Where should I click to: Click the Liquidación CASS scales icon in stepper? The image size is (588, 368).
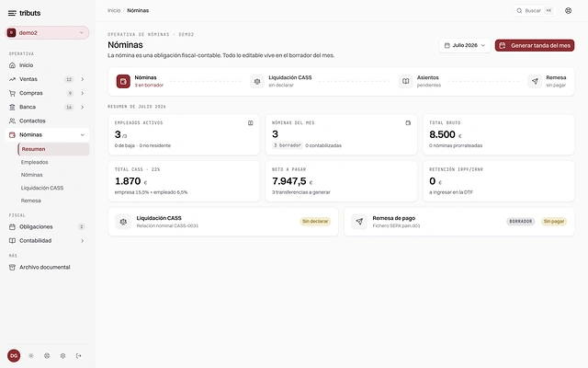(x=257, y=81)
